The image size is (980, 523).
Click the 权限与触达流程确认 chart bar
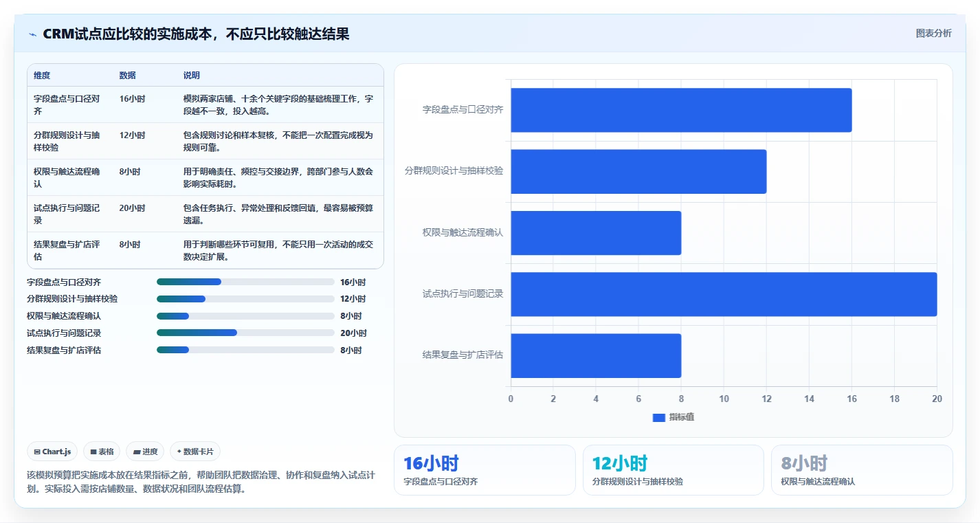point(596,233)
